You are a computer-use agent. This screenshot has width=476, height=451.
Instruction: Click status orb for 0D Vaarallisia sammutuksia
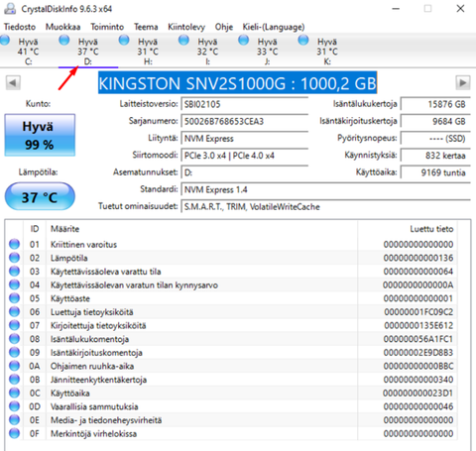[14, 406]
